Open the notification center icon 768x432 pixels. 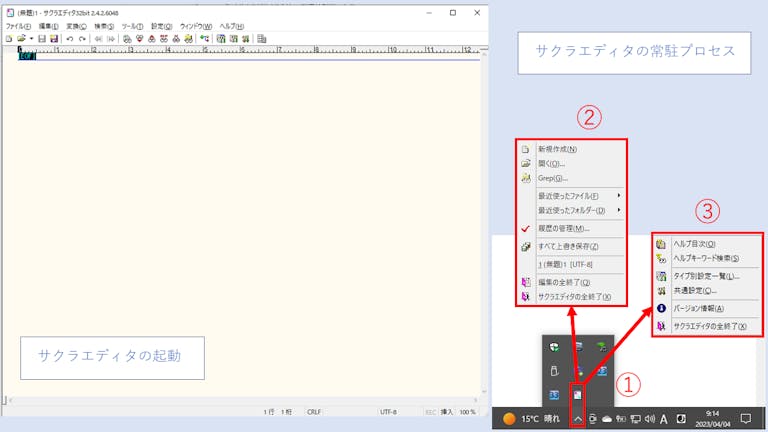tap(746, 418)
